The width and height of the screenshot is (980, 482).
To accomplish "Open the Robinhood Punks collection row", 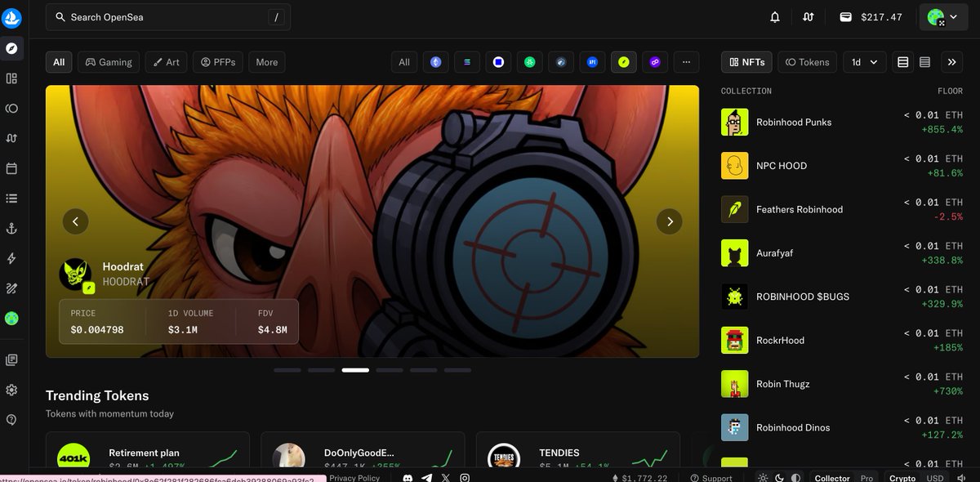I will 842,123.
